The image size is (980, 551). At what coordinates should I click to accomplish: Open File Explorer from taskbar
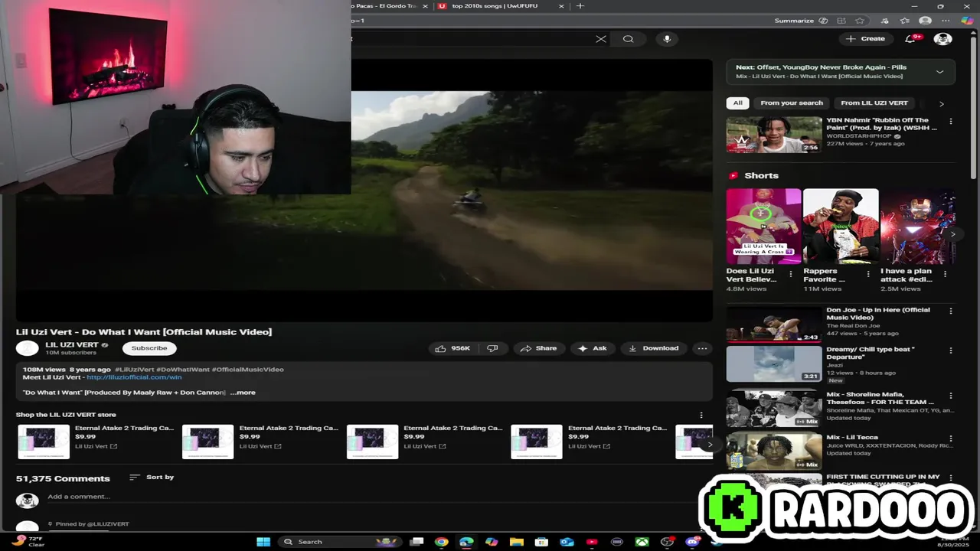click(516, 542)
